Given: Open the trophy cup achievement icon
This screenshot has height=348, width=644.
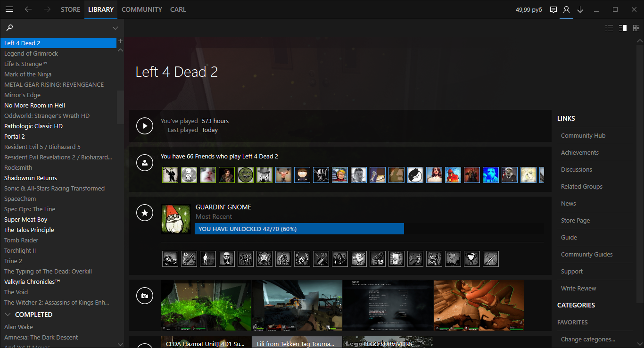Looking at the screenshot, I should pyautogui.click(x=472, y=259).
